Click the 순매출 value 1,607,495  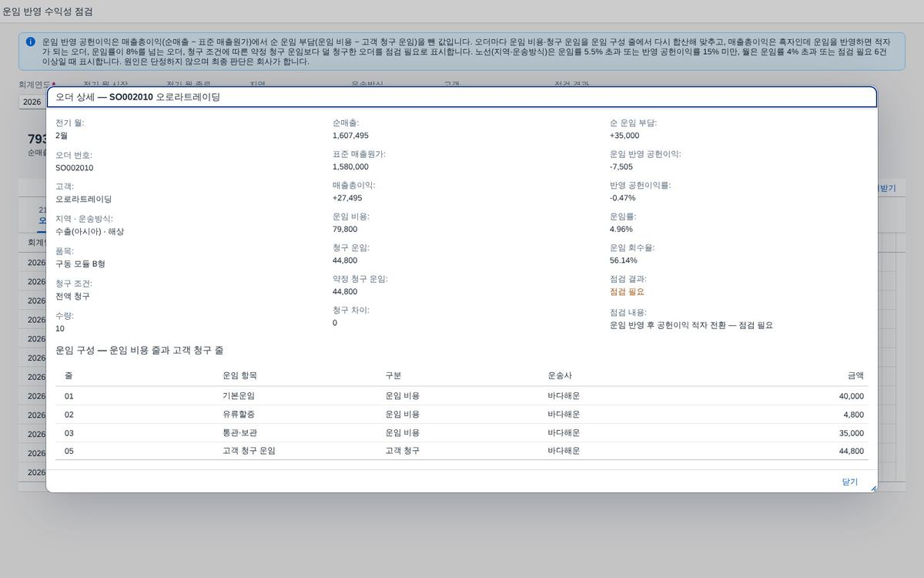[x=350, y=136]
